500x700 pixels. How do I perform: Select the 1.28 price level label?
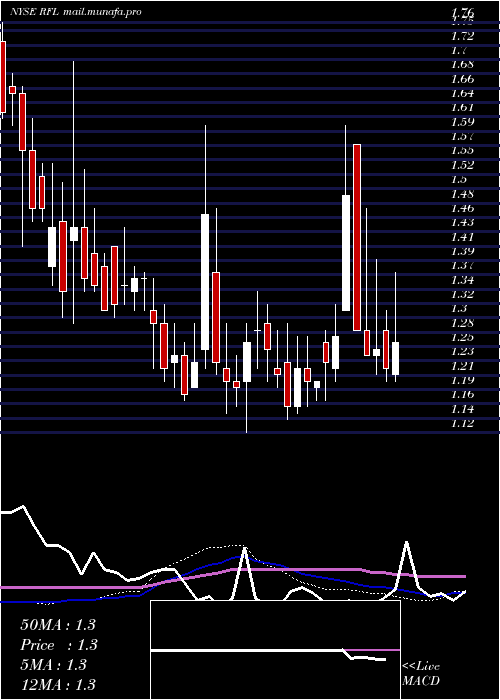tap(462, 323)
